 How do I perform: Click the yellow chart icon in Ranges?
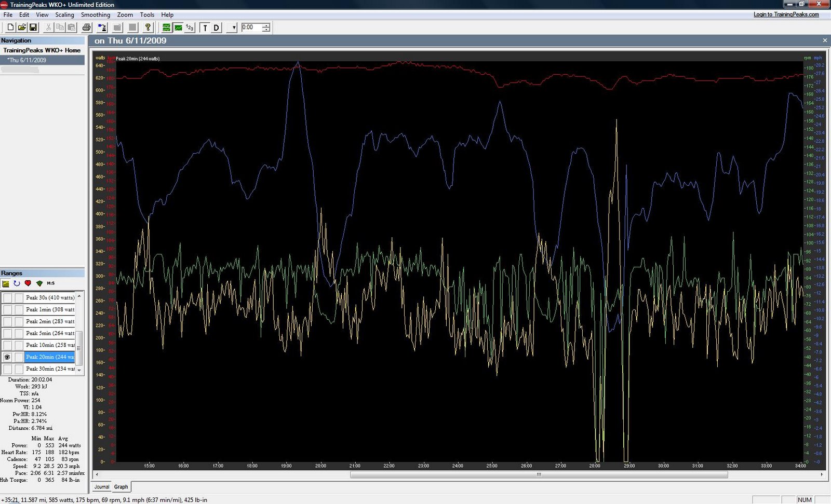tap(6, 283)
